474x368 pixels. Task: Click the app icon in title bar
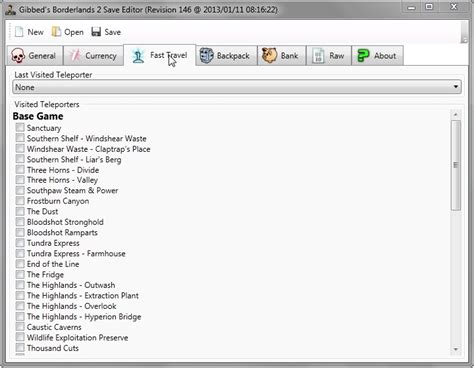point(10,10)
